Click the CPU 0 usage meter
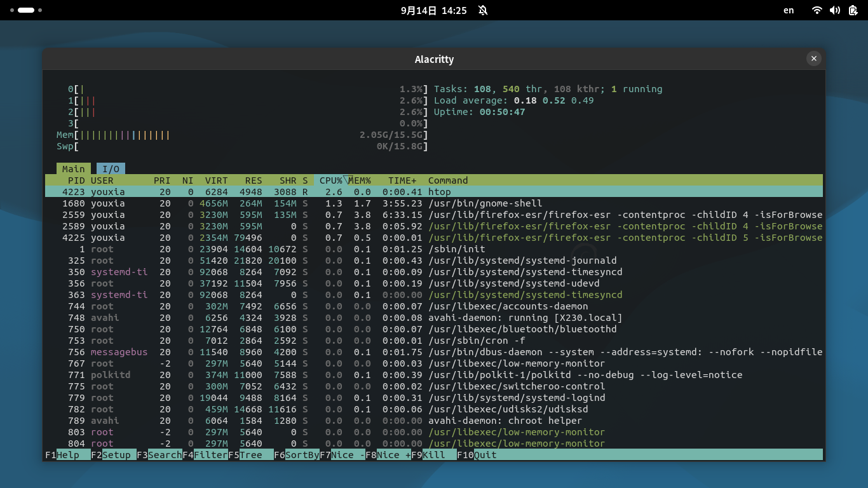The height and width of the screenshot is (488, 868). point(248,89)
